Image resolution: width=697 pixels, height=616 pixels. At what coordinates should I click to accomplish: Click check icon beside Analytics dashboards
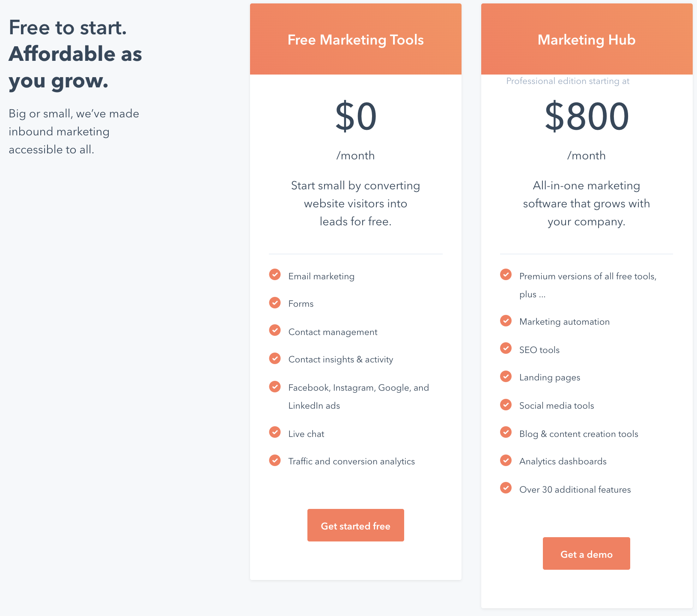click(506, 460)
